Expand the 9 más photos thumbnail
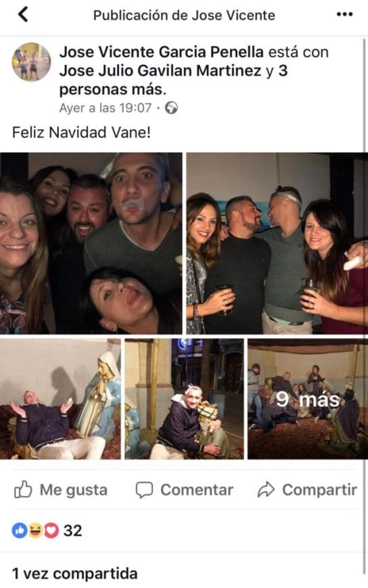This screenshot has width=368, height=588. [x=308, y=399]
